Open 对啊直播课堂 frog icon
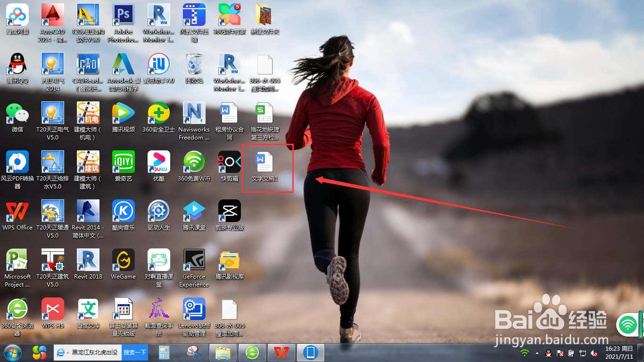Screen dimensions: 644x362 (159, 268)
